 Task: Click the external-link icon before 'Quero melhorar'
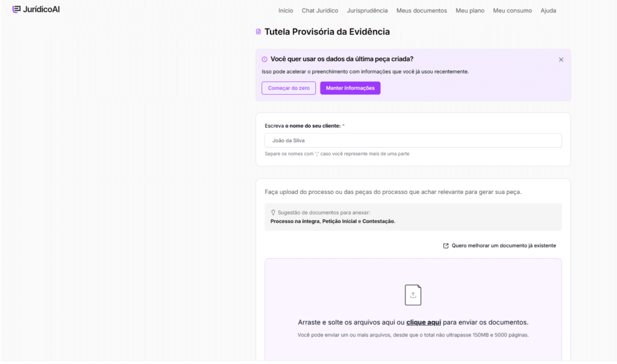(x=445, y=245)
